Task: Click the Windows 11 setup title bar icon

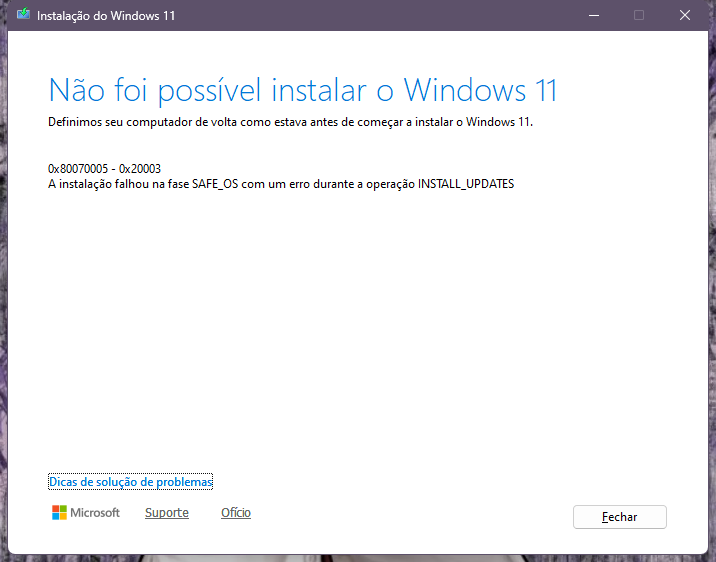Action: (23, 15)
